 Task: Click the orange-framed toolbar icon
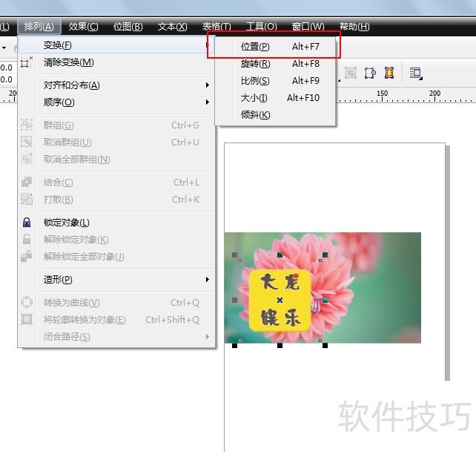pos(389,73)
